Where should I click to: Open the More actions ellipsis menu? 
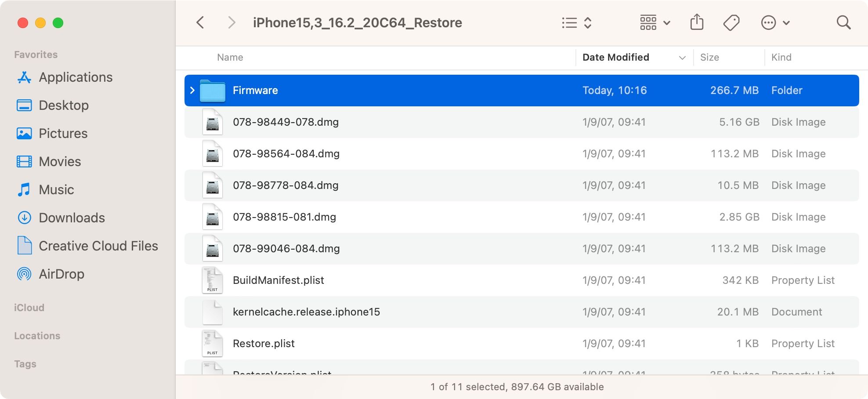(x=775, y=22)
